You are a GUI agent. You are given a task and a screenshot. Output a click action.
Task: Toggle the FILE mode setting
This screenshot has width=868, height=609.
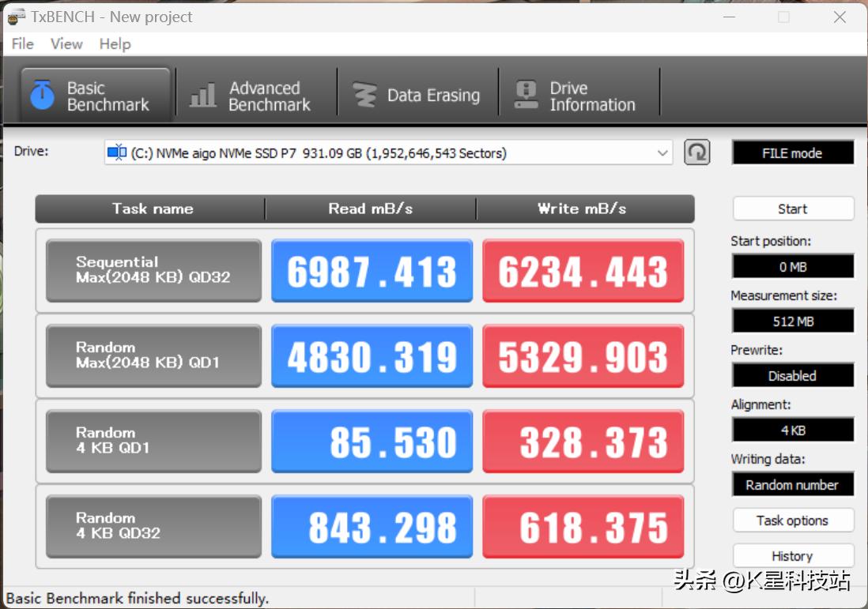(x=792, y=152)
